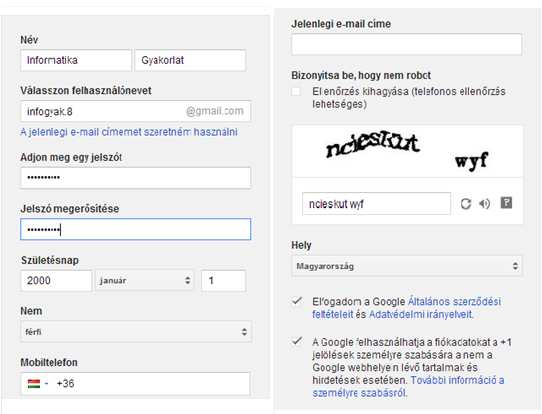Image resolution: width=542 pixels, height=414 pixels.
Task: Open the Hely dropdown showing Magyarország
Action: coord(407,266)
